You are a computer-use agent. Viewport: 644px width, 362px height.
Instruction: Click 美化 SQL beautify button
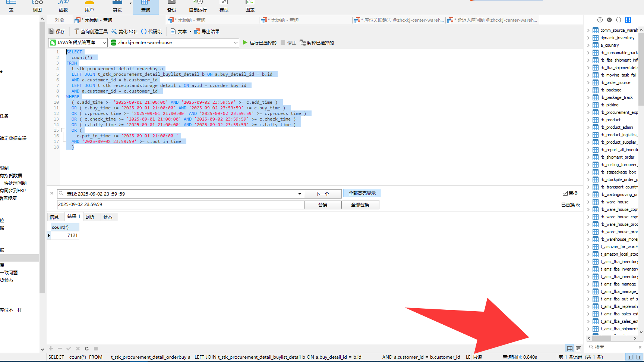tap(124, 32)
